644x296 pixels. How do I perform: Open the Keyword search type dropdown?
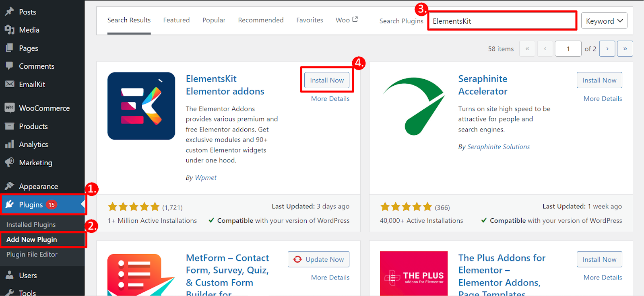[x=604, y=21]
